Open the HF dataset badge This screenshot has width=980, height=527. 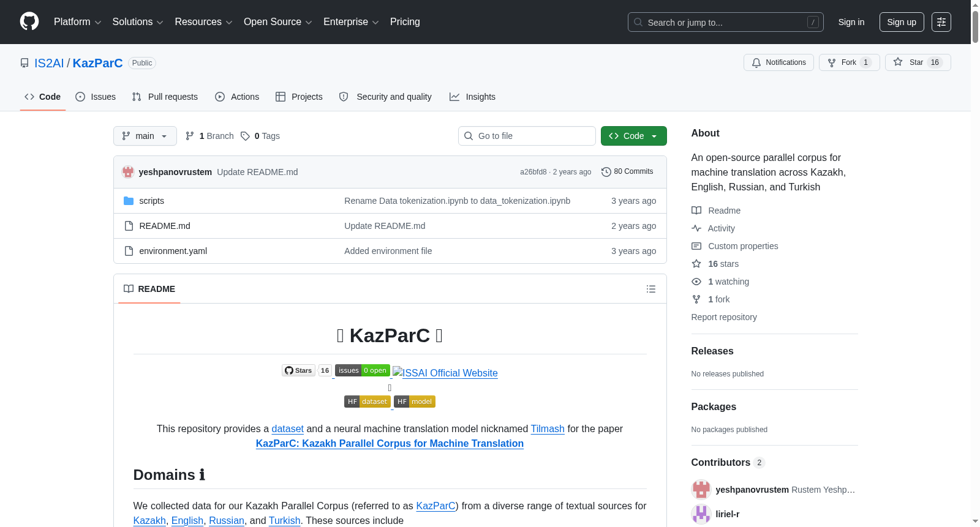pos(367,402)
